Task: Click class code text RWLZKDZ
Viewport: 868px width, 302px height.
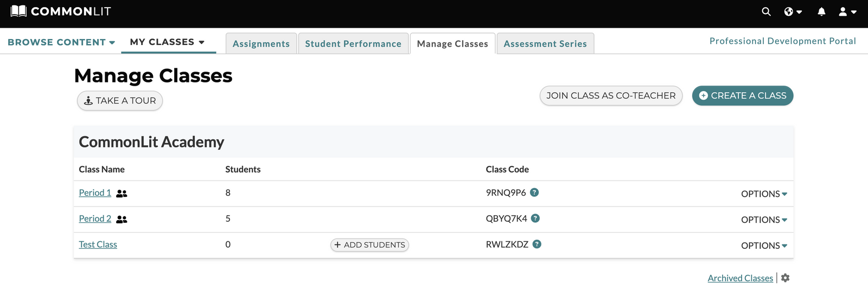Action: point(507,245)
